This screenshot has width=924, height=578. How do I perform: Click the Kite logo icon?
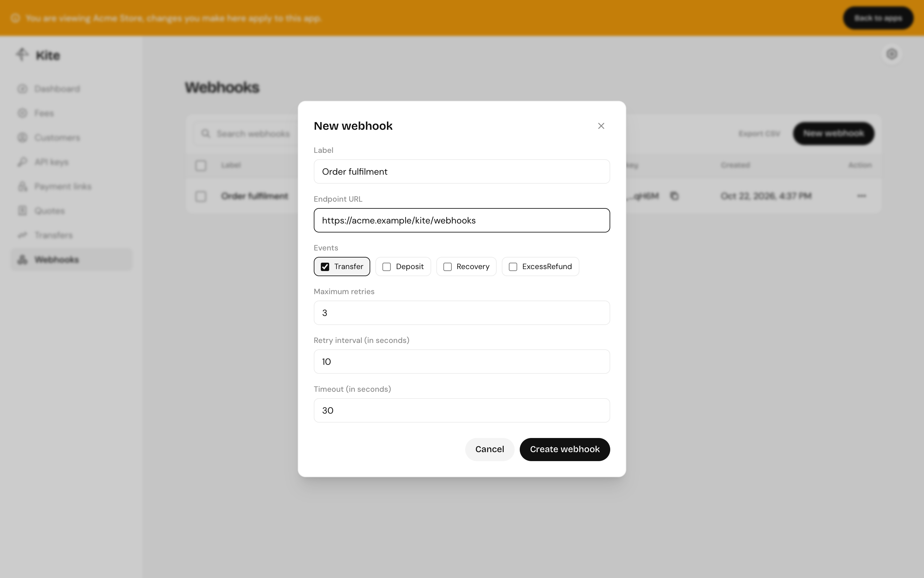(x=22, y=55)
